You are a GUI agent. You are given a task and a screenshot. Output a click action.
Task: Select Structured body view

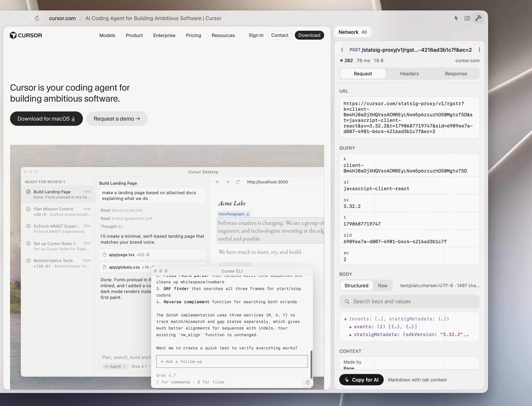click(356, 285)
